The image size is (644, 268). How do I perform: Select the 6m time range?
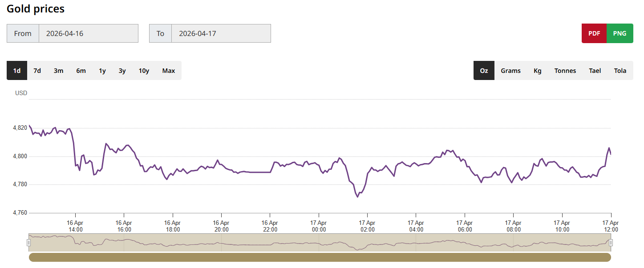tap(81, 71)
